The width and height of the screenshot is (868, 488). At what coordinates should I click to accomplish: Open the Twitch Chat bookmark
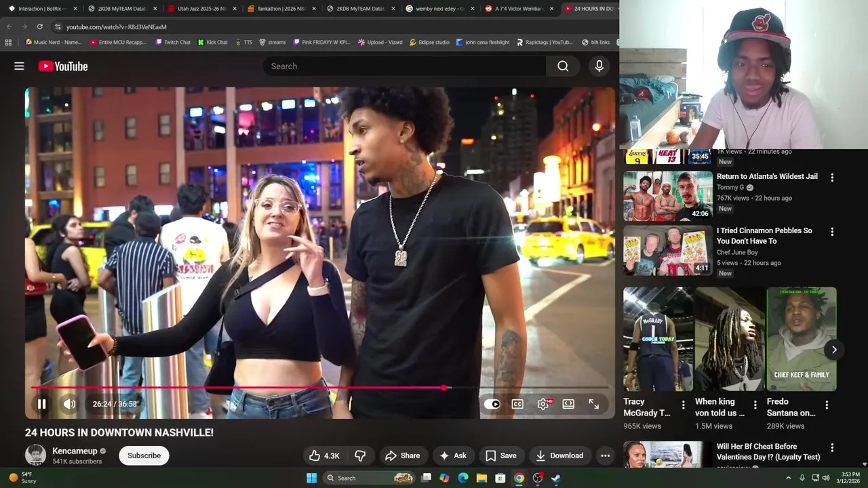[x=172, y=42]
